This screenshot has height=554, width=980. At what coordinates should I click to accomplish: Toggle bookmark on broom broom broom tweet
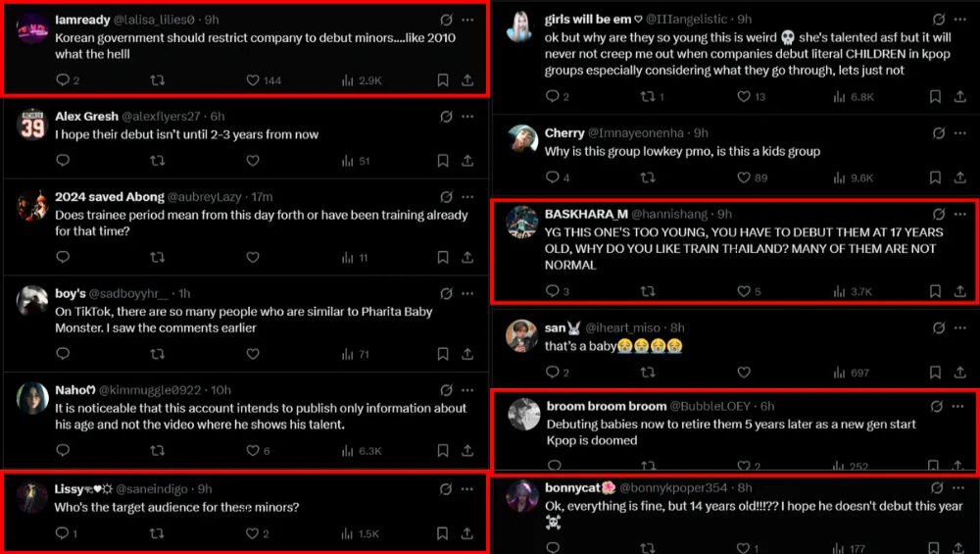point(935,466)
